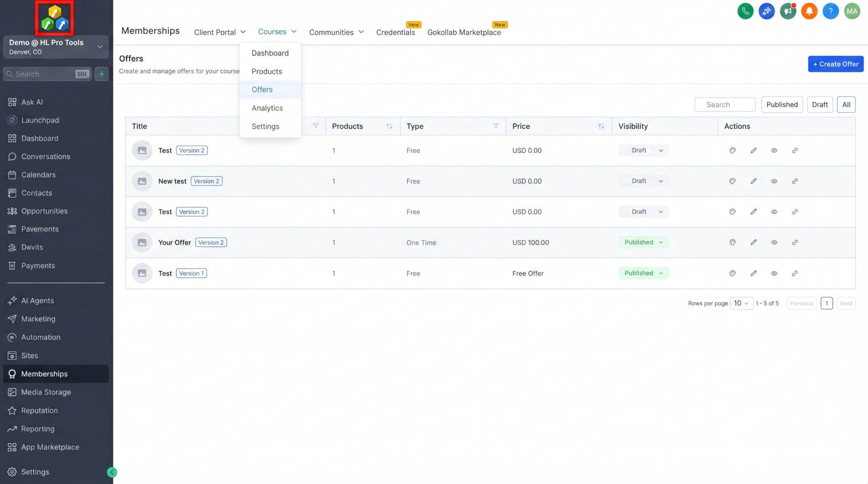This screenshot has height=484, width=868.
Task: Click the MA user avatar
Action: (x=852, y=11)
